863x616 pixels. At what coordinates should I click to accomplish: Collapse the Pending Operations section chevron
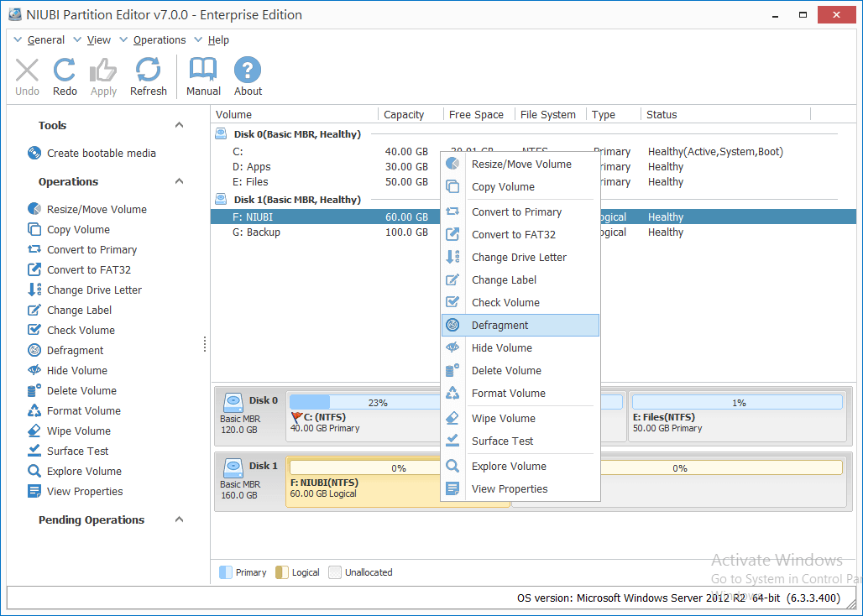pos(179,519)
